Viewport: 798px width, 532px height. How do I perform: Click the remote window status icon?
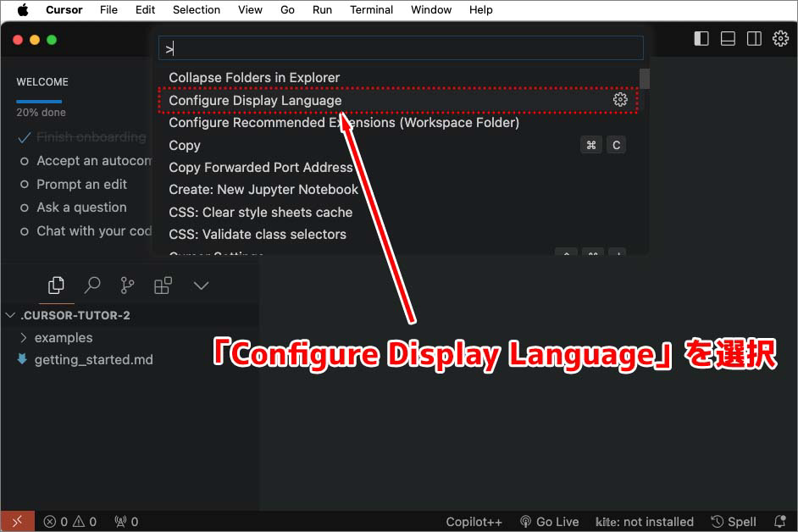pyautogui.click(x=17, y=522)
